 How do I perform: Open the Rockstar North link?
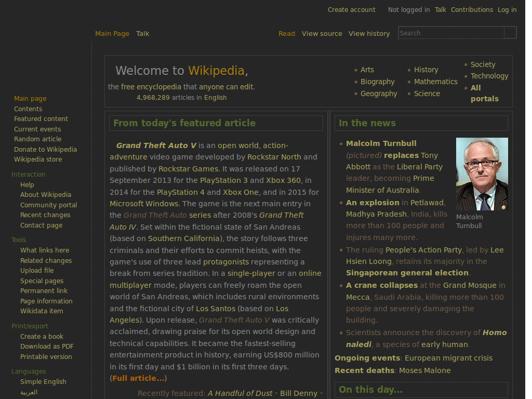(274, 157)
